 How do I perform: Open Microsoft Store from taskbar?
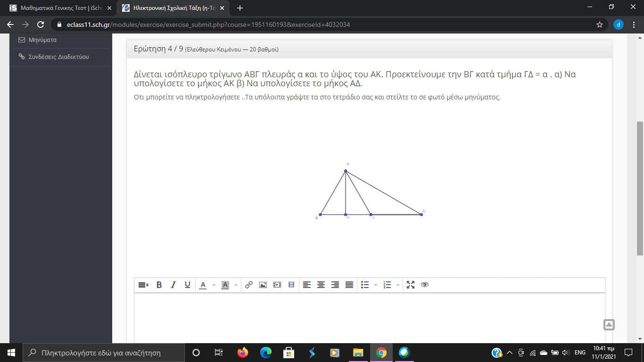[x=289, y=353]
